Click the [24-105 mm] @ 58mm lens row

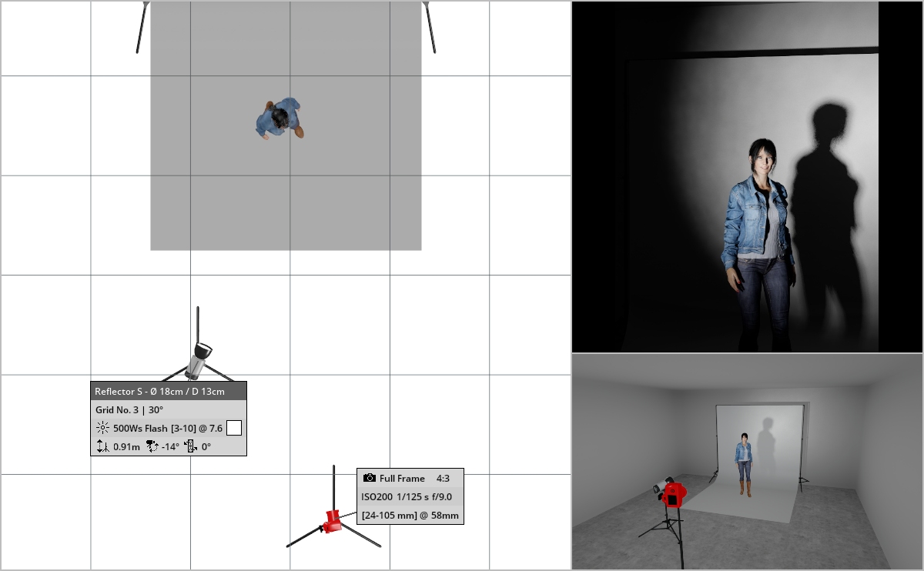(x=410, y=516)
